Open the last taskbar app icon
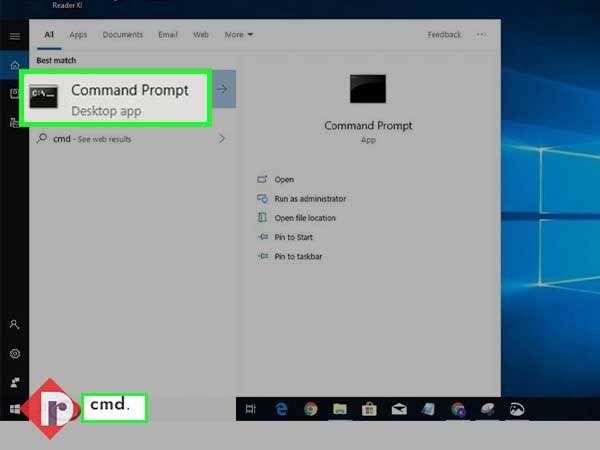The width and height of the screenshot is (600, 450). click(517, 409)
